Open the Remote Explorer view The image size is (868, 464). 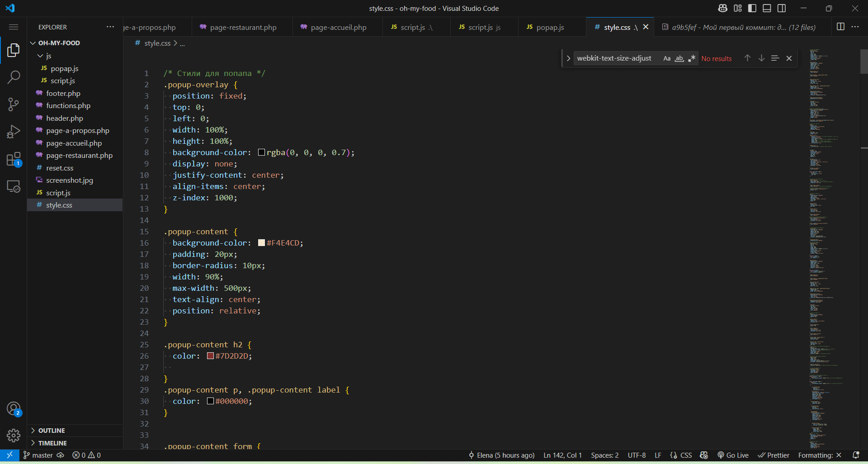click(x=14, y=186)
